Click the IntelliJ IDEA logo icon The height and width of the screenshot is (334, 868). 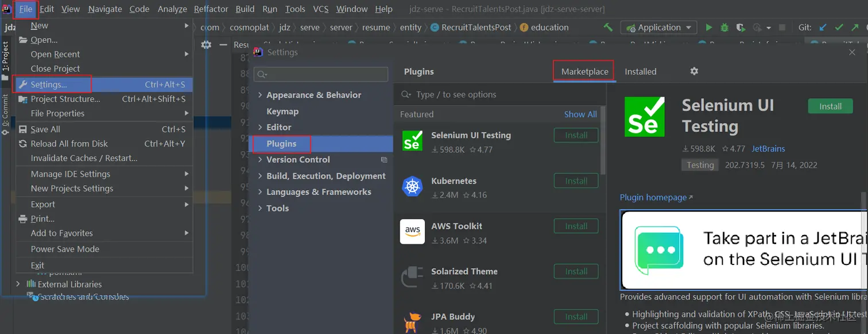7,9
